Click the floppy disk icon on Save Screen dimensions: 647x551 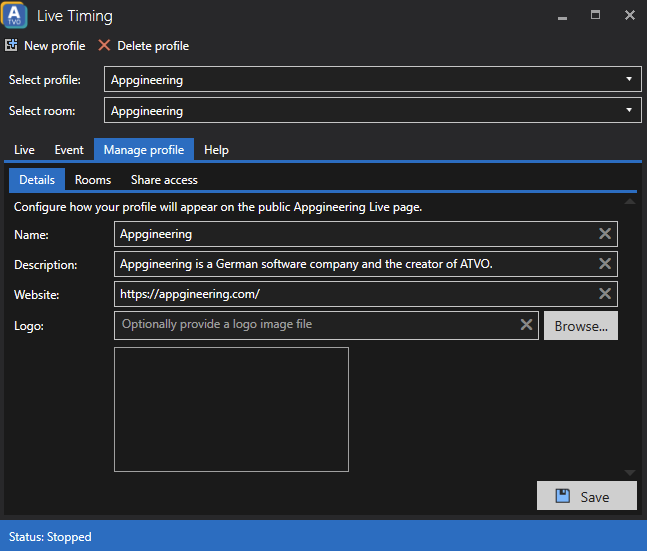point(562,496)
